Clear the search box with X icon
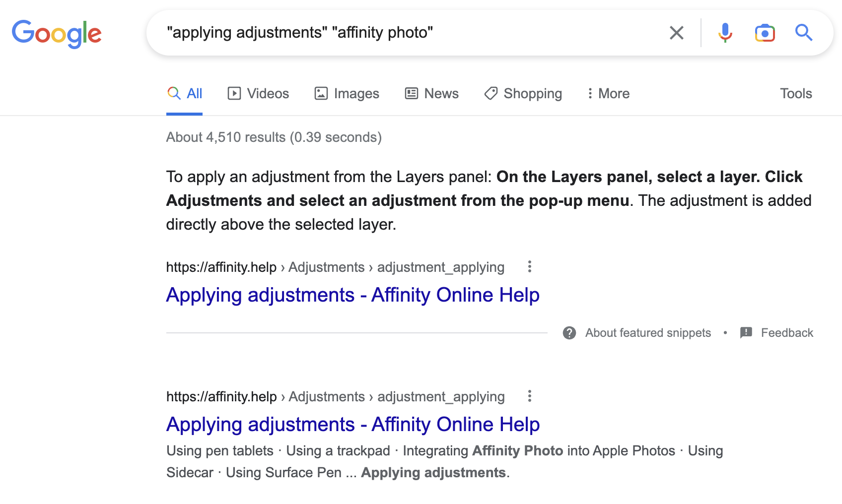 coord(676,33)
